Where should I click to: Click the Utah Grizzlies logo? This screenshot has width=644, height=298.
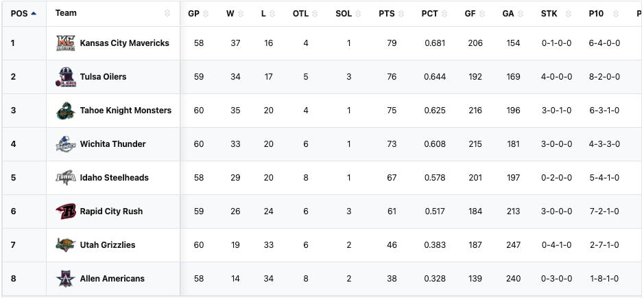click(x=66, y=245)
